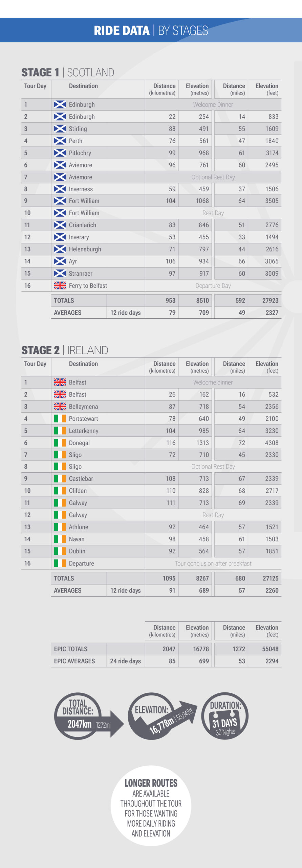
Task: Click the Ride Data By Stages header banner
Action: coord(151,30)
